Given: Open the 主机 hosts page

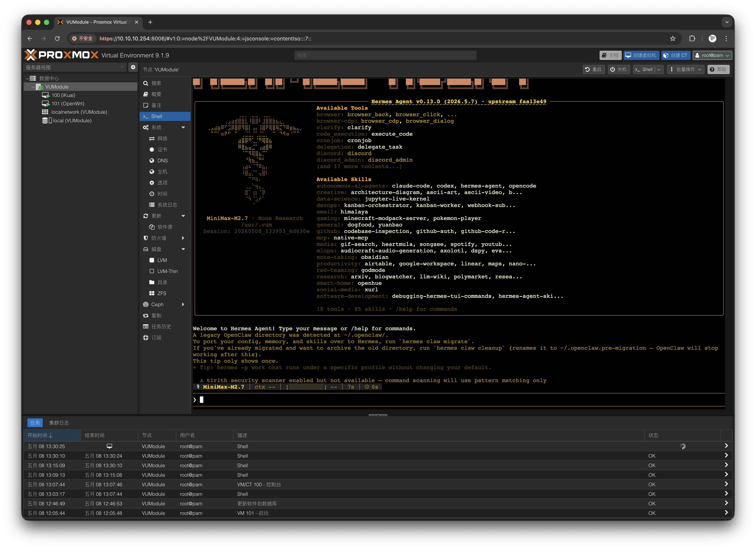Looking at the screenshot, I should click(x=165, y=172).
